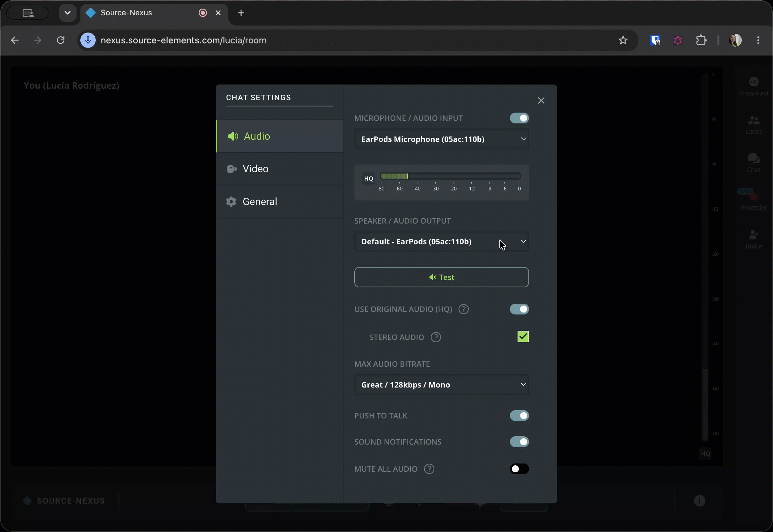Image resolution: width=773 pixels, height=532 pixels.
Task: Click the info icon in the bottom bar
Action: [699, 500]
